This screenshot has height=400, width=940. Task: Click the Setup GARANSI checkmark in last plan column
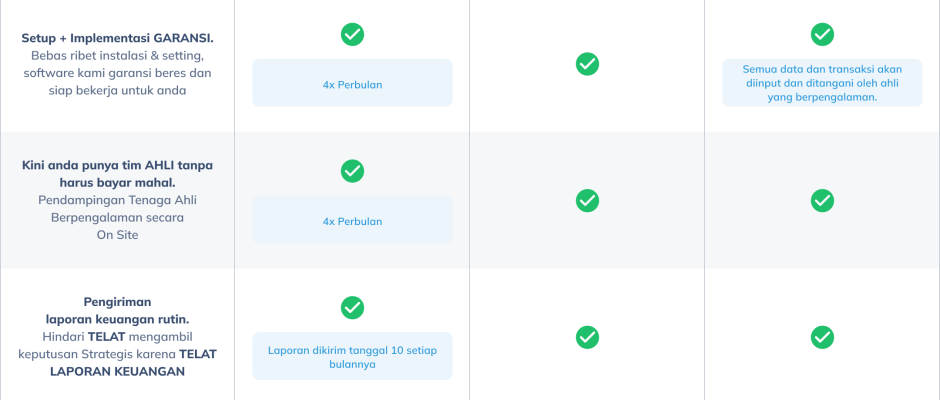click(x=822, y=34)
